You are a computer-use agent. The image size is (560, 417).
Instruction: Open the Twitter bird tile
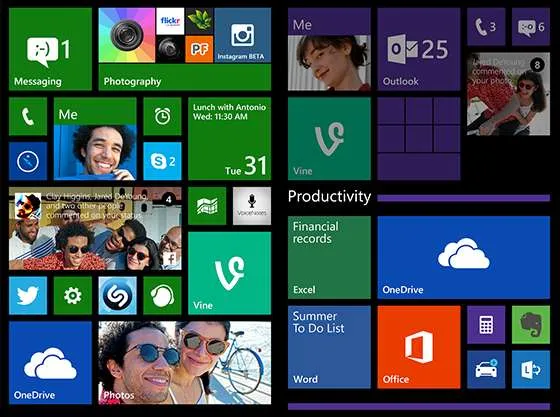pos(28,296)
